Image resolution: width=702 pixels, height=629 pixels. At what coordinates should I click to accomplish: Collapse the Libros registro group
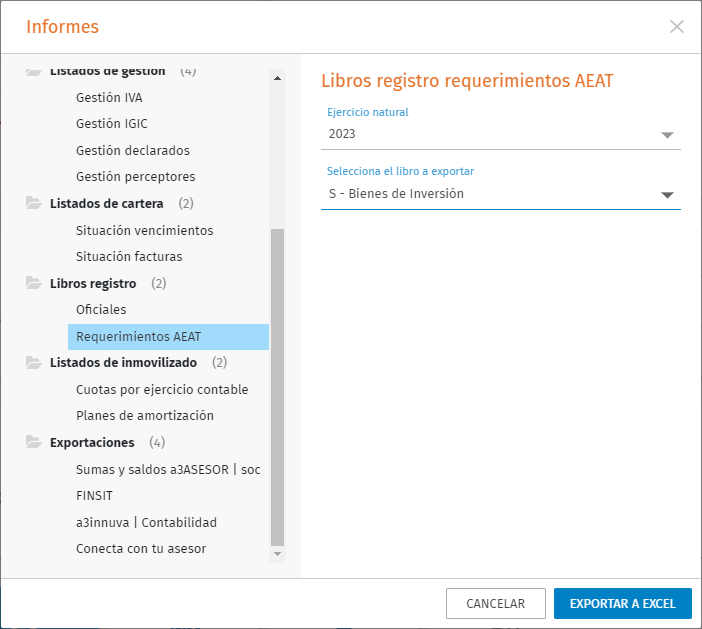coord(93,283)
